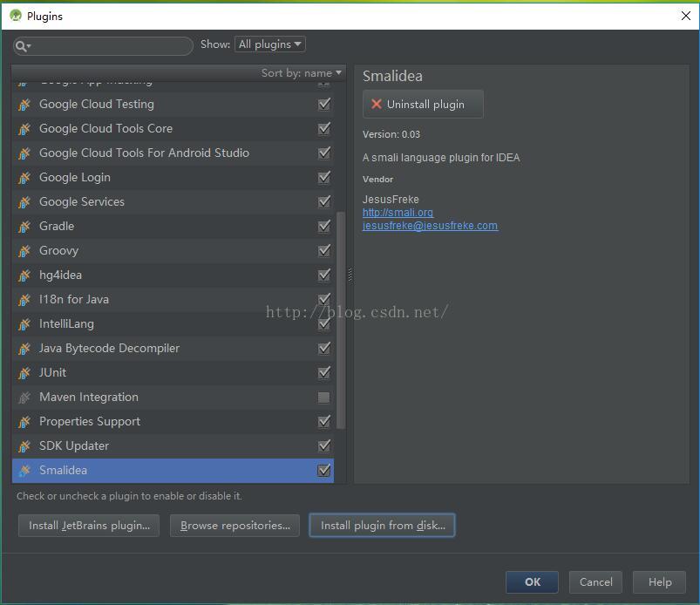Select the Maven Integration row
Screen dimensions: 700x605
tap(173, 398)
